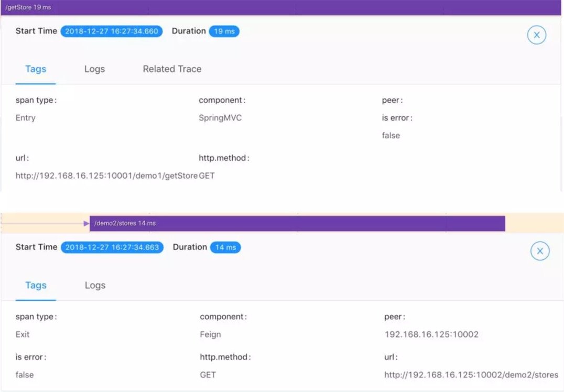Open the Tags tab in the /getStore panel

tap(36, 69)
